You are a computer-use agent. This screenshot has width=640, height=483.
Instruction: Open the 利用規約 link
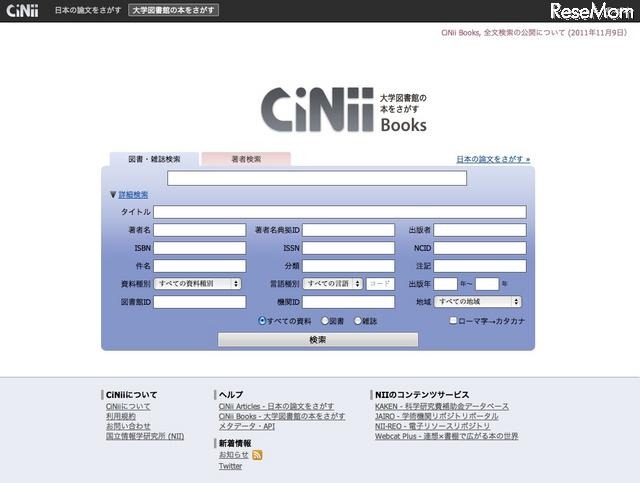coord(121,416)
